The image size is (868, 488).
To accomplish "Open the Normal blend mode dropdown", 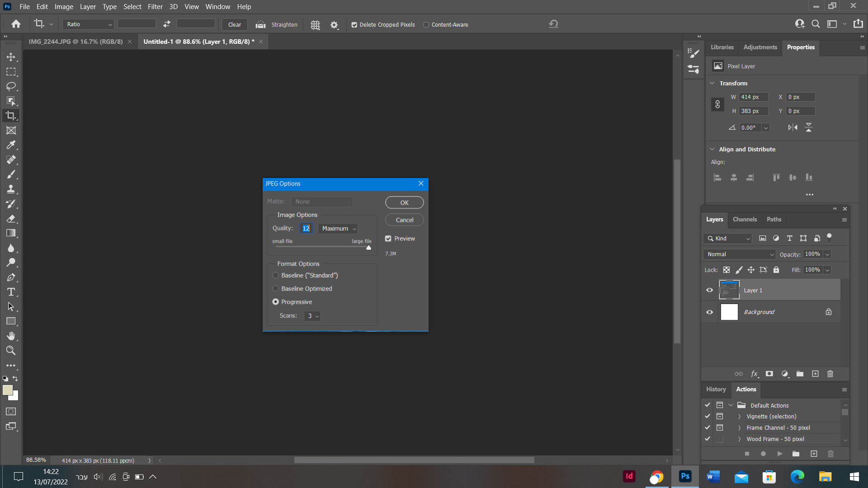I will click(x=739, y=254).
